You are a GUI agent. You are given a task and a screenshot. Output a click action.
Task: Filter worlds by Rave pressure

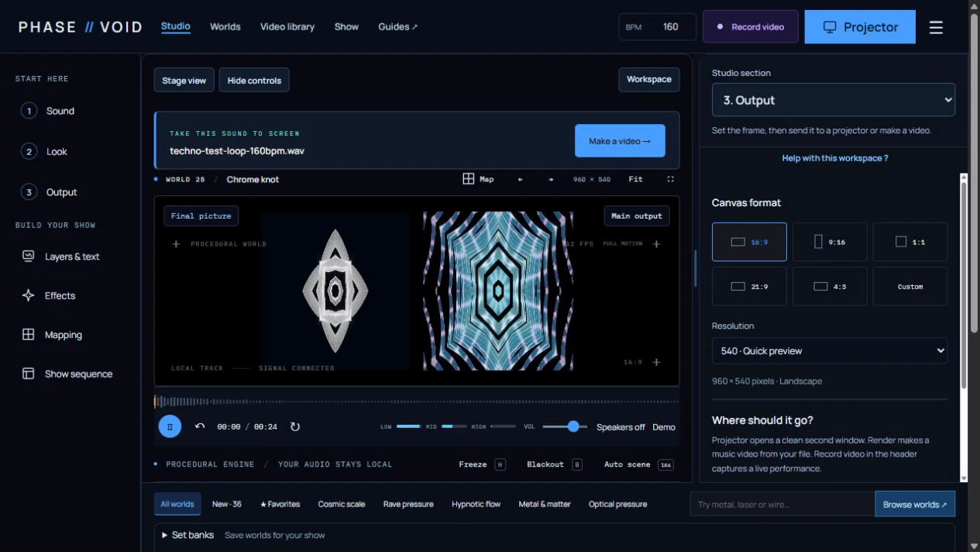[x=408, y=504]
